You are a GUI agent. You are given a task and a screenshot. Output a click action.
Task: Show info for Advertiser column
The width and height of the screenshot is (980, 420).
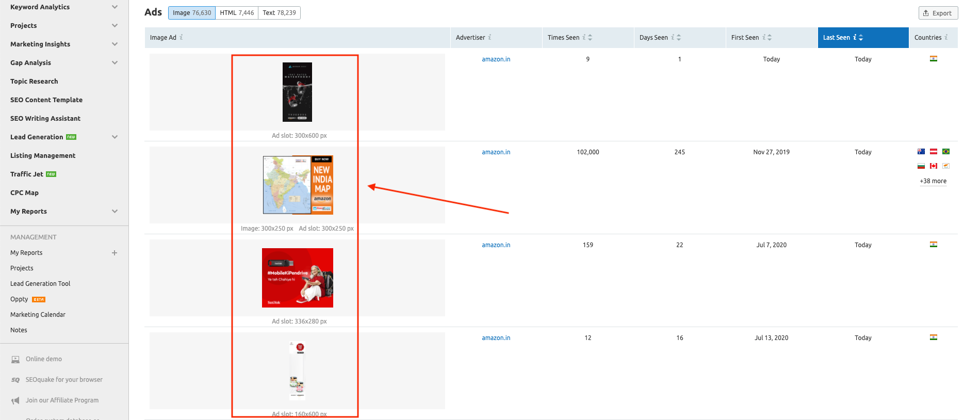489,37
